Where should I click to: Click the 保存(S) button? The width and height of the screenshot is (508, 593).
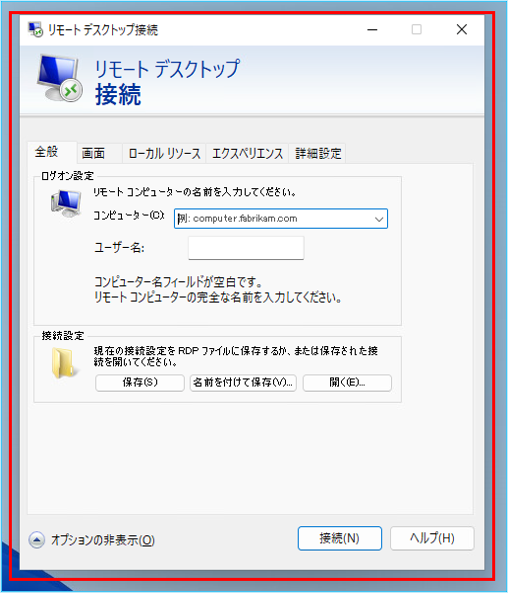(140, 383)
